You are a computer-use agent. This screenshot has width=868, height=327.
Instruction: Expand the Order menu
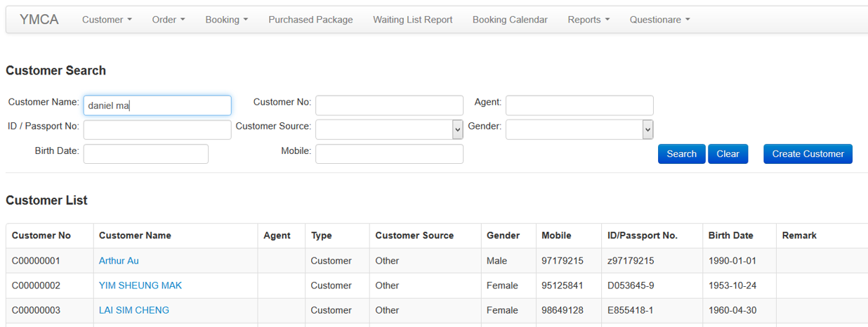click(x=169, y=20)
